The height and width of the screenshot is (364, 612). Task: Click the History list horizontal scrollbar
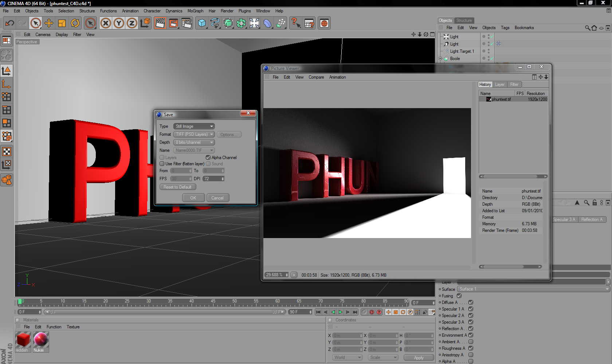pos(513,177)
